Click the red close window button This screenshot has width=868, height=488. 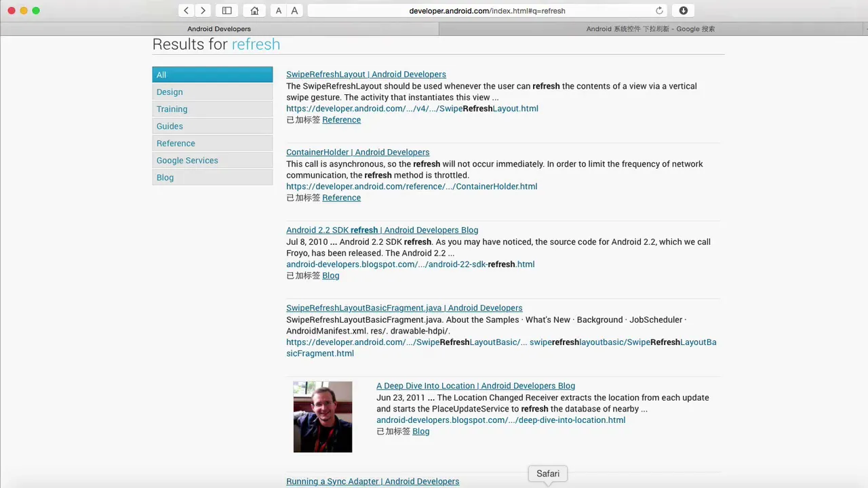[x=12, y=10]
